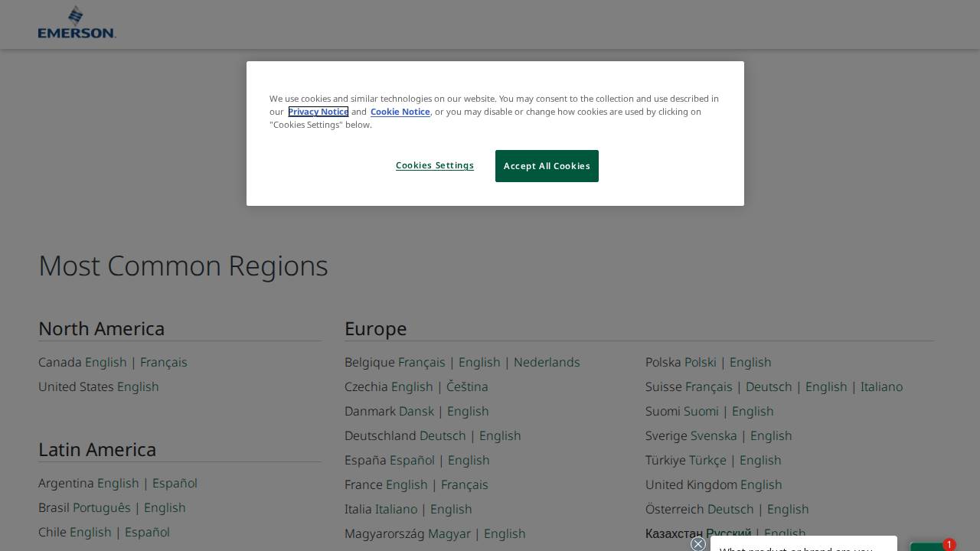Select Nederlands for Belgique
The image size is (980, 551).
click(547, 362)
